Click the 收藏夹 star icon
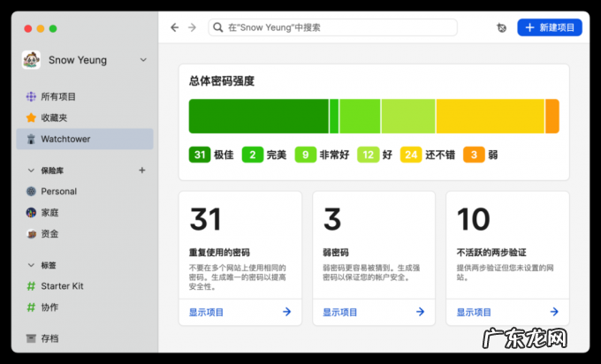 coord(31,118)
